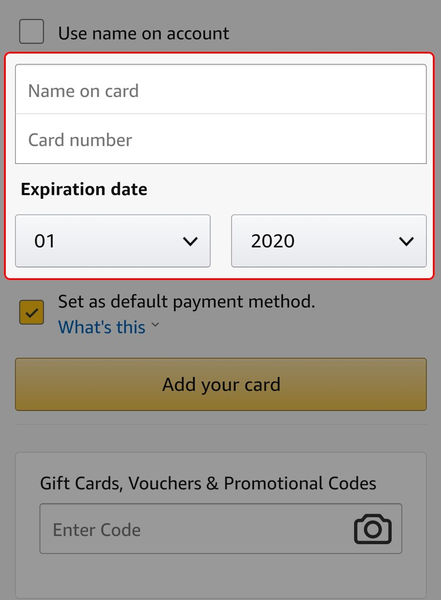
Task: Click the chevron arrow of the year selector
Action: (x=406, y=241)
